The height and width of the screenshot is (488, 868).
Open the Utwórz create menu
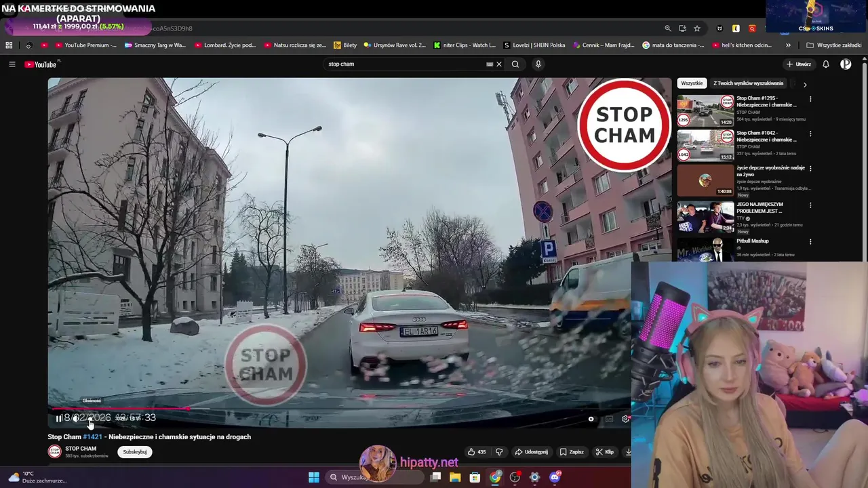(798, 64)
